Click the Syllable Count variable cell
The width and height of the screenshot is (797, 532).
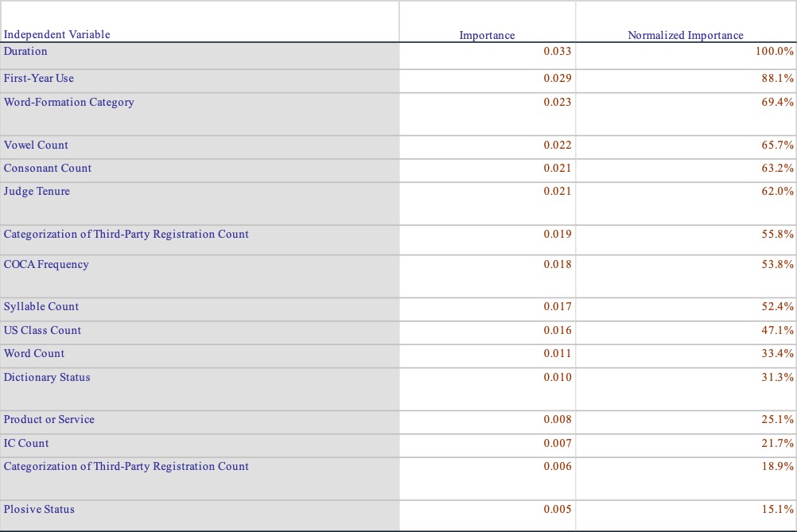coord(41,307)
